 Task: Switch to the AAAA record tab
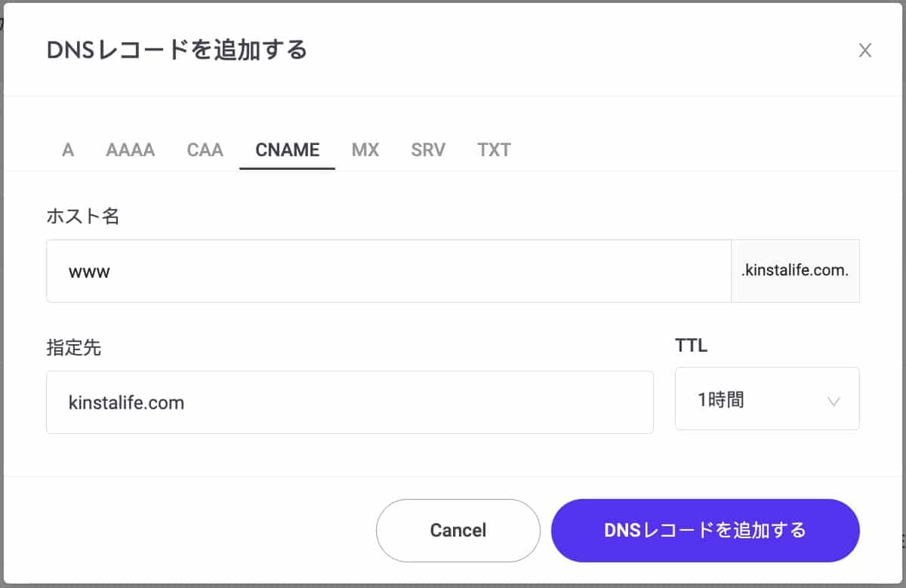tap(131, 149)
